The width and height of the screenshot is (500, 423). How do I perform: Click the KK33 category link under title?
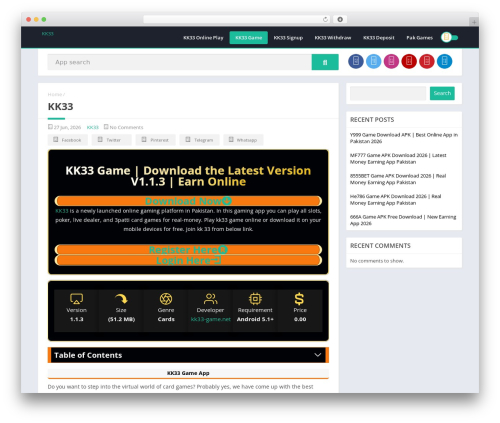pyautogui.click(x=93, y=127)
